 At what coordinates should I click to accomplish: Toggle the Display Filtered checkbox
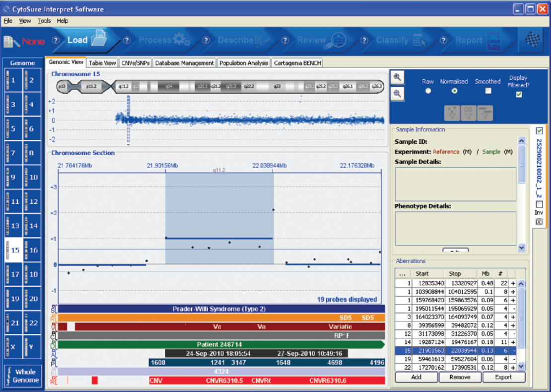pyautogui.click(x=519, y=94)
